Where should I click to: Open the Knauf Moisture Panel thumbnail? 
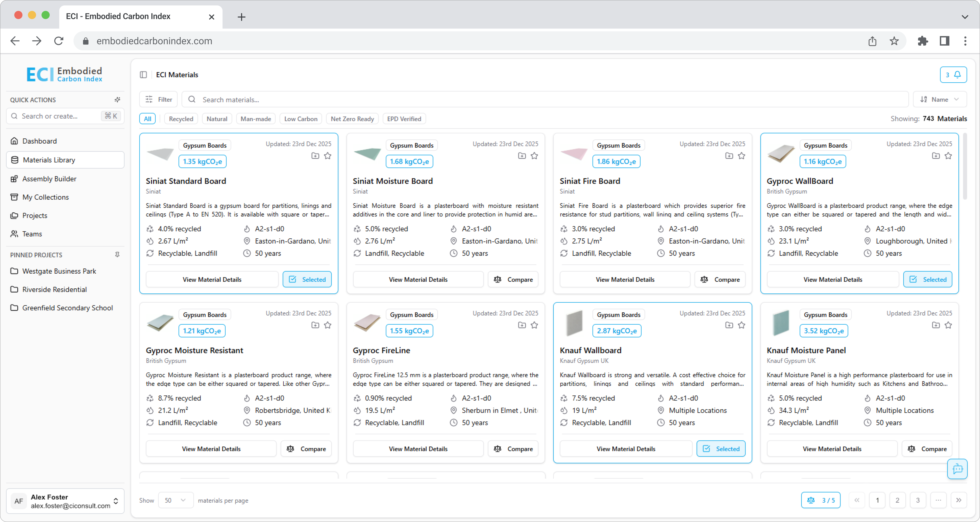click(x=781, y=323)
